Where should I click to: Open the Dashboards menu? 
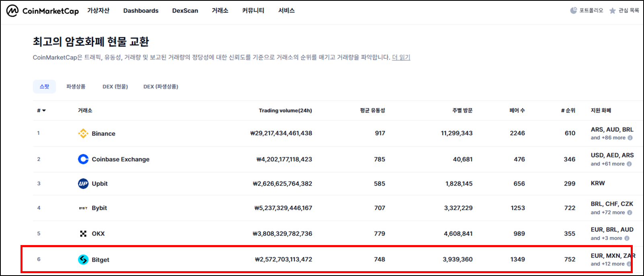pyautogui.click(x=141, y=11)
